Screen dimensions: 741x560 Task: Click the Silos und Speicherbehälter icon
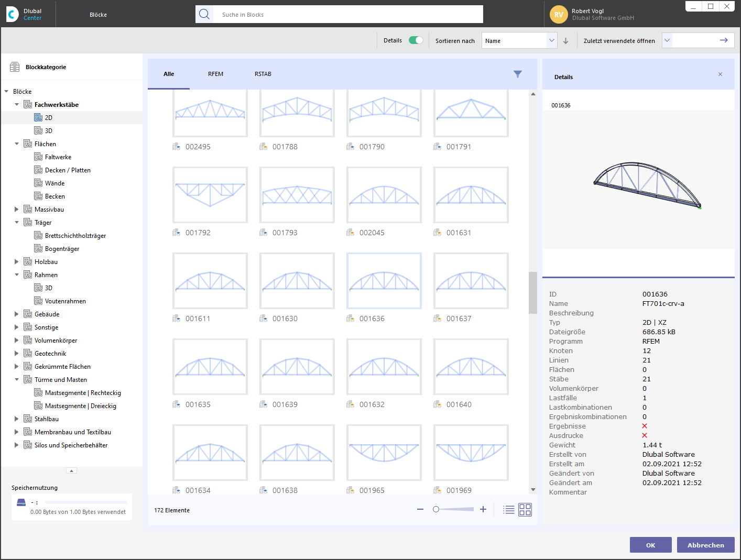[x=28, y=445]
